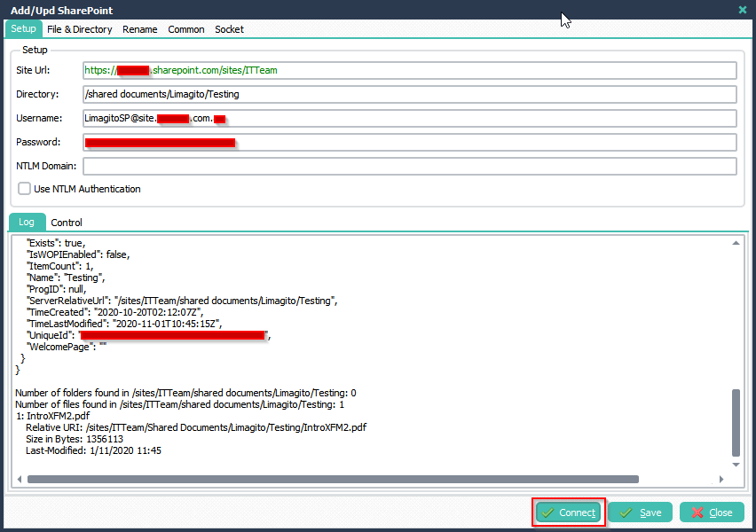
Task: Click the NTLM Domain input field
Action: [x=409, y=167]
